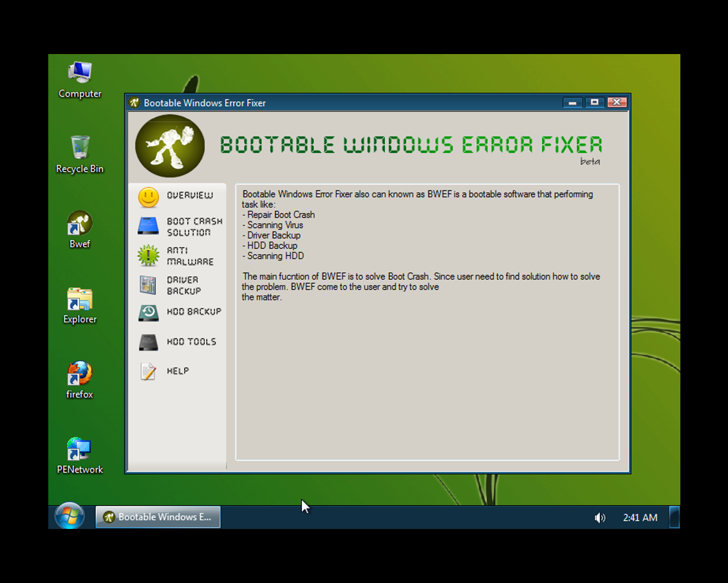
Task: Launch the Bwef desktop shortcut
Action: pos(80,223)
